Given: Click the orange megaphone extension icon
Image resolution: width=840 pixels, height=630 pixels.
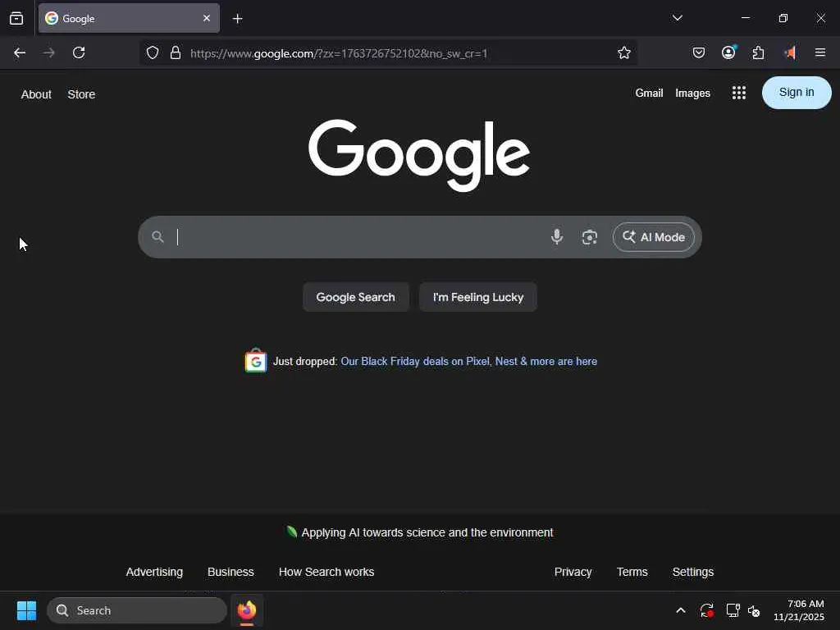Looking at the screenshot, I should 790,52.
